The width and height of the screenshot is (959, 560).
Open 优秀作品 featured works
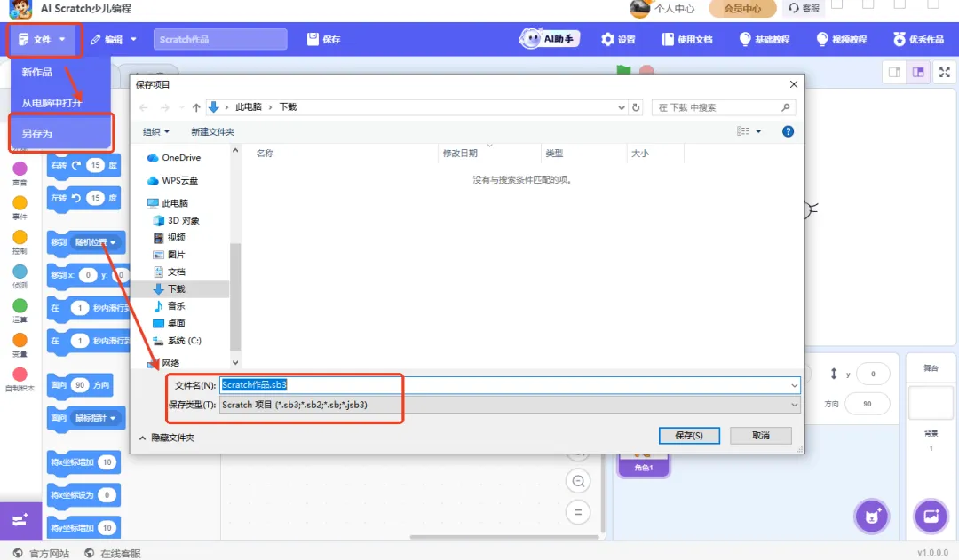[x=919, y=40]
